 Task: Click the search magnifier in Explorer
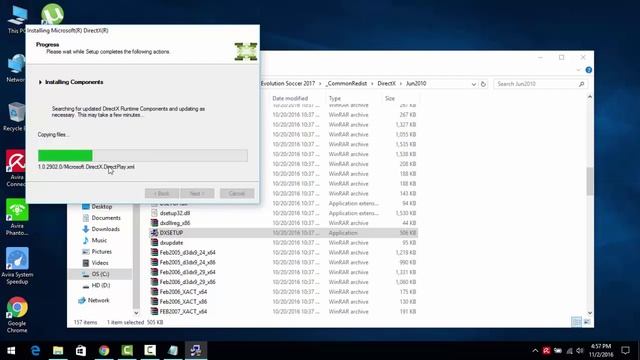[x=581, y=84]
